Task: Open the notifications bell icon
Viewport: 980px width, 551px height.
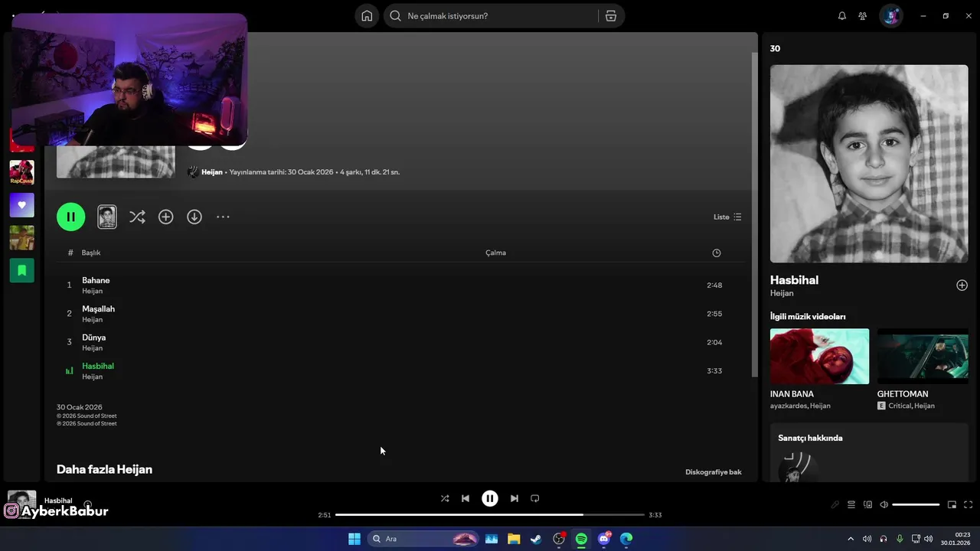Action: [842, 16]
